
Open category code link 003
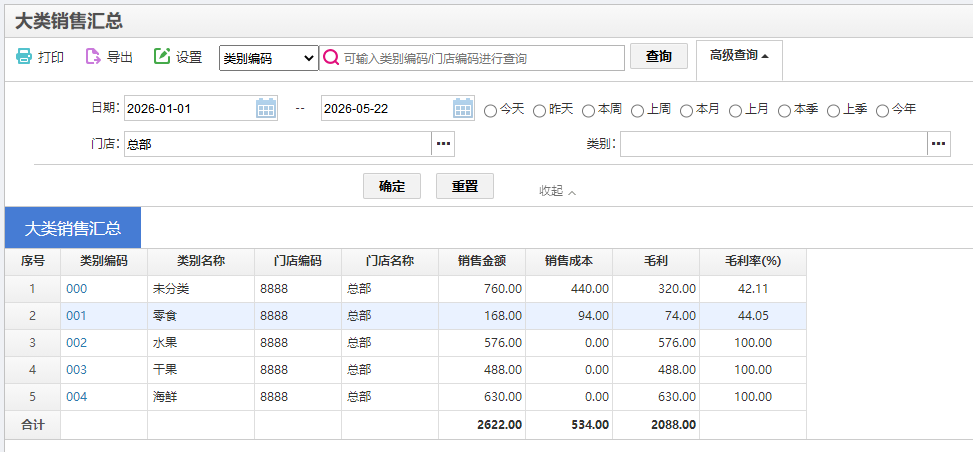tap(77, 370)
